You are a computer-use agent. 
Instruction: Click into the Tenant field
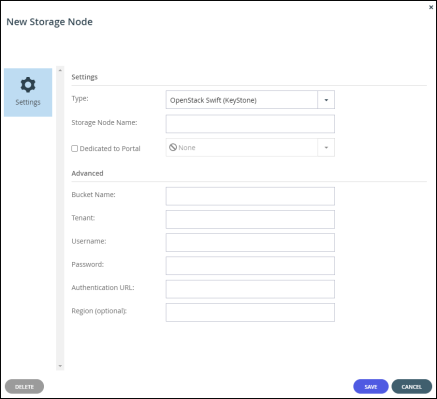click(x=250, y=219)
